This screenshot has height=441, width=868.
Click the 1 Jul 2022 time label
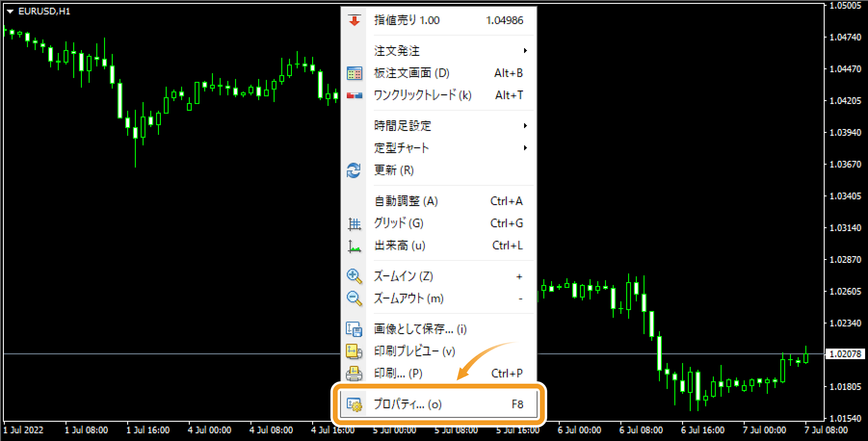(23, 430)
